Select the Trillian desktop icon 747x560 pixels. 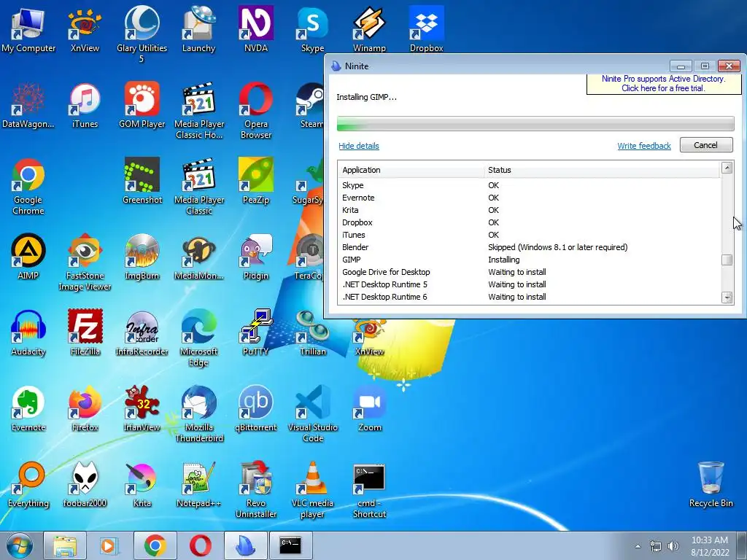(x=312, y=332)
